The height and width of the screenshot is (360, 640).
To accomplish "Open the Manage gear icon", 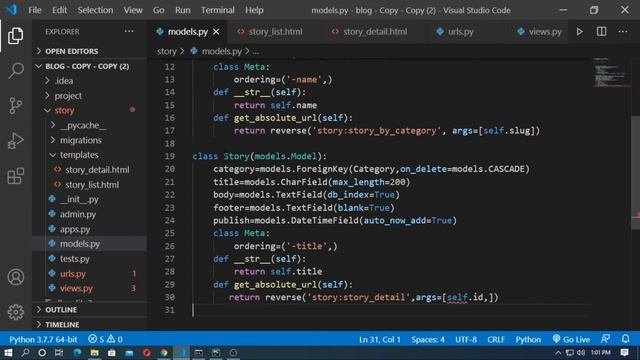I will click(16, 312).
